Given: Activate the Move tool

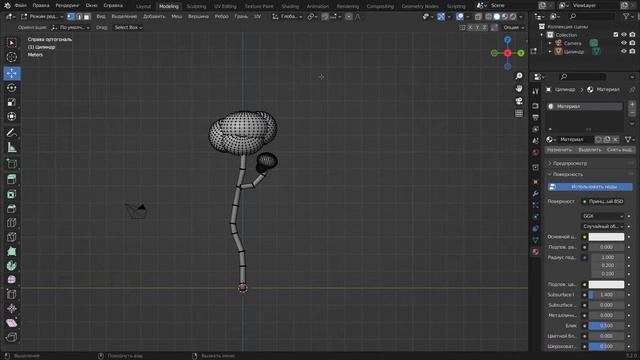Looking at the screenshot, I should [x=11, y=73].
